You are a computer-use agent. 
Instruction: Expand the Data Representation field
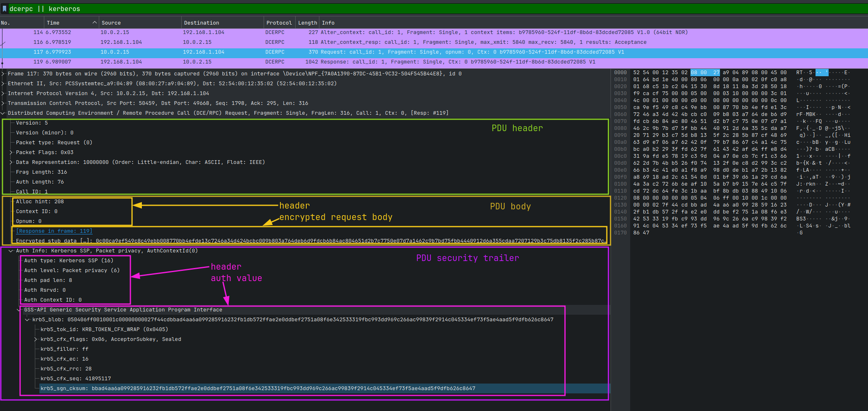tap(10, 162)
